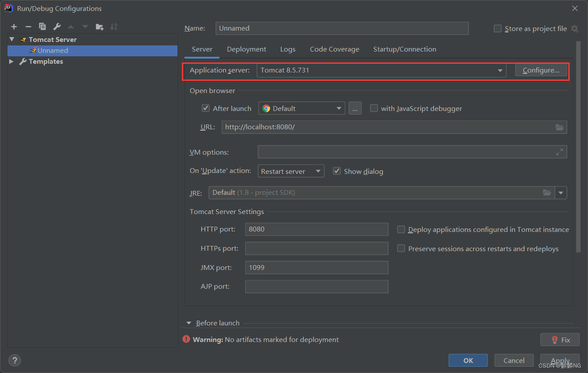Image resolution: width=588 pixels, height=373 pixels.
Task: Open folder icon in URL field
Action: [560, 127]
